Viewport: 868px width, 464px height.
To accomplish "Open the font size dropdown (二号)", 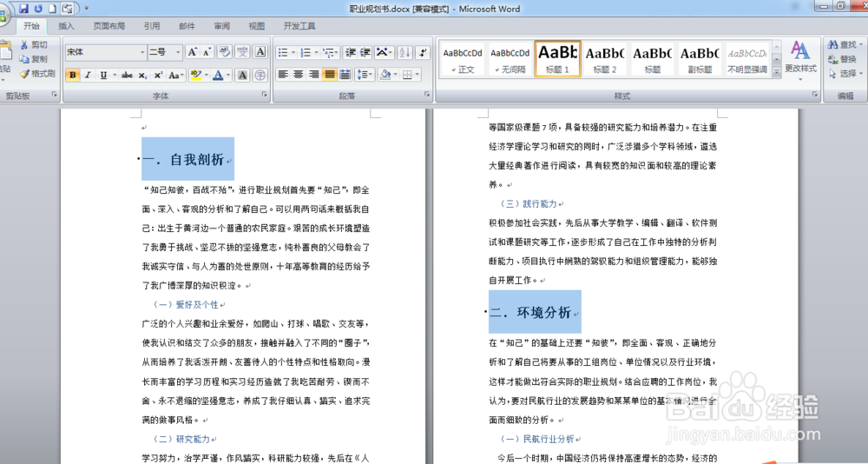I will click(178, 52).
